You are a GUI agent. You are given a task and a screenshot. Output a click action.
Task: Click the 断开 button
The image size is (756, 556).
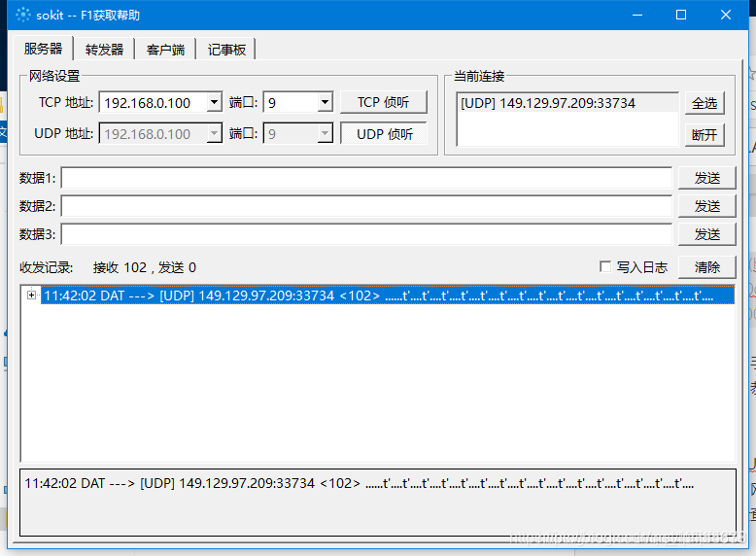coord(704,134)
